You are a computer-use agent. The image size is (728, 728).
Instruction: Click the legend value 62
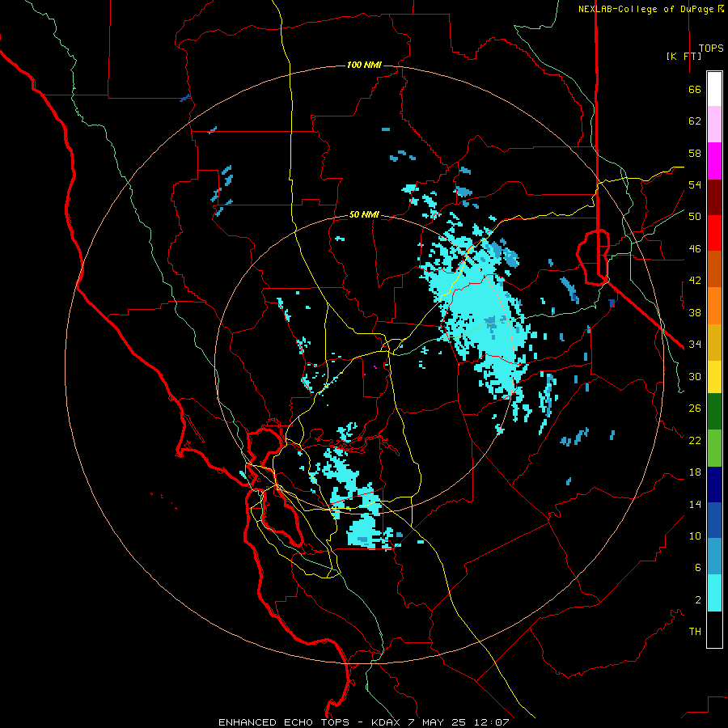point(695,121)
